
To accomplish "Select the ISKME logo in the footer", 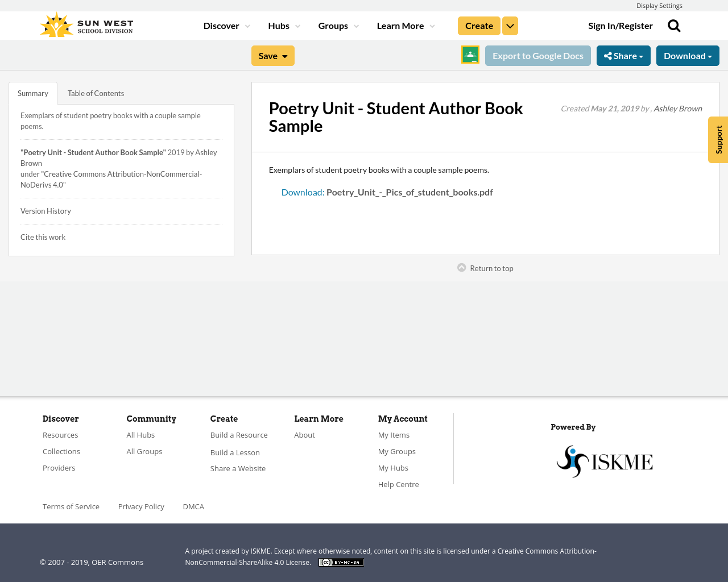I will tap(604, 460).
